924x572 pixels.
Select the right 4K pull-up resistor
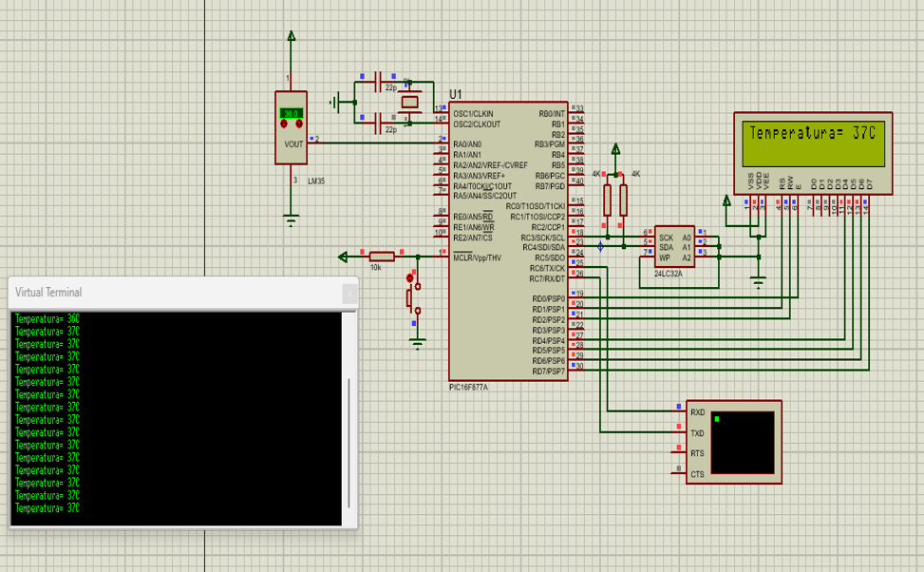(624, 201)
